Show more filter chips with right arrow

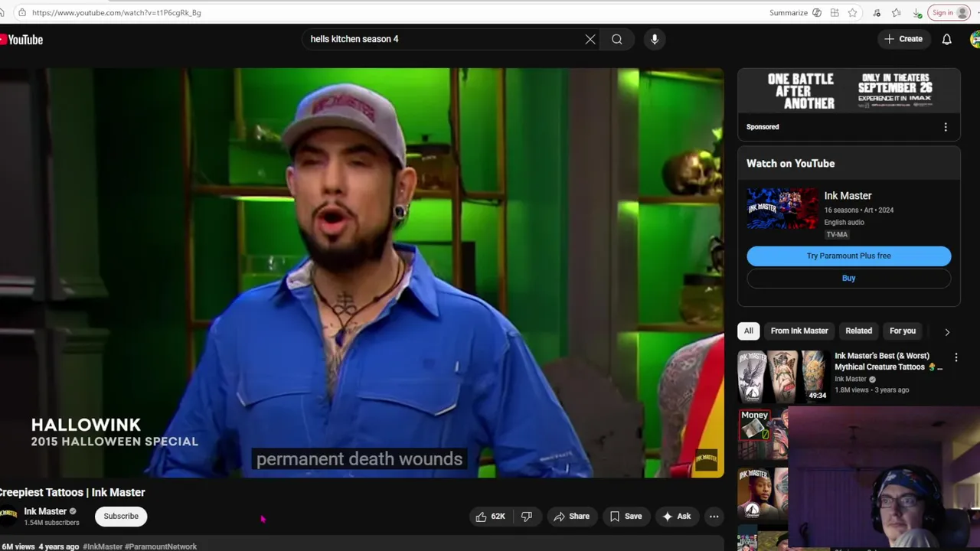coord(947,331)
